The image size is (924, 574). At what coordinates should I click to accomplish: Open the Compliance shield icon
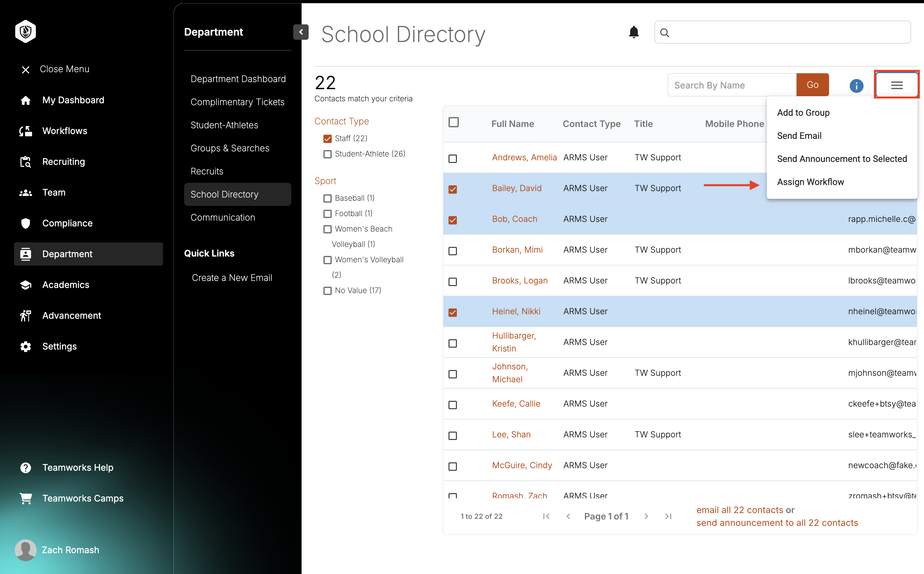25,223
